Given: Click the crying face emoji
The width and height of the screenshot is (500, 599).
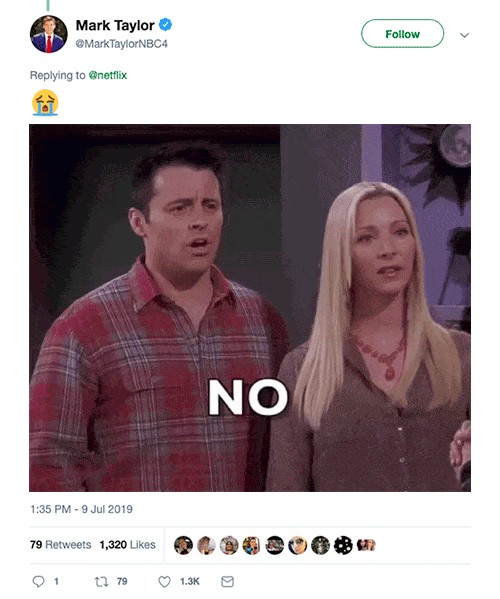Looking at the screenshot, I should click(45, 102).
